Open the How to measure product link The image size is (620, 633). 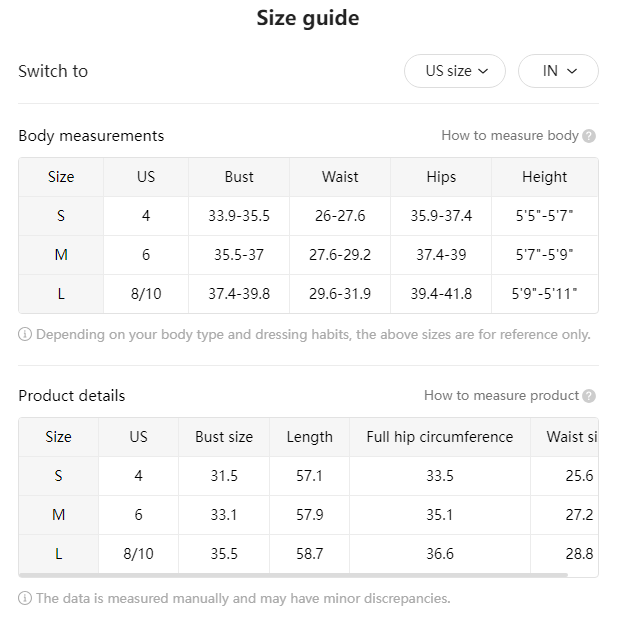501,396
